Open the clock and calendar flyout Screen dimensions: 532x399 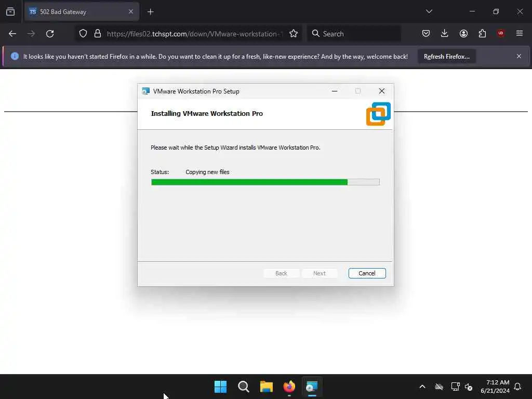tap(495, 387)
